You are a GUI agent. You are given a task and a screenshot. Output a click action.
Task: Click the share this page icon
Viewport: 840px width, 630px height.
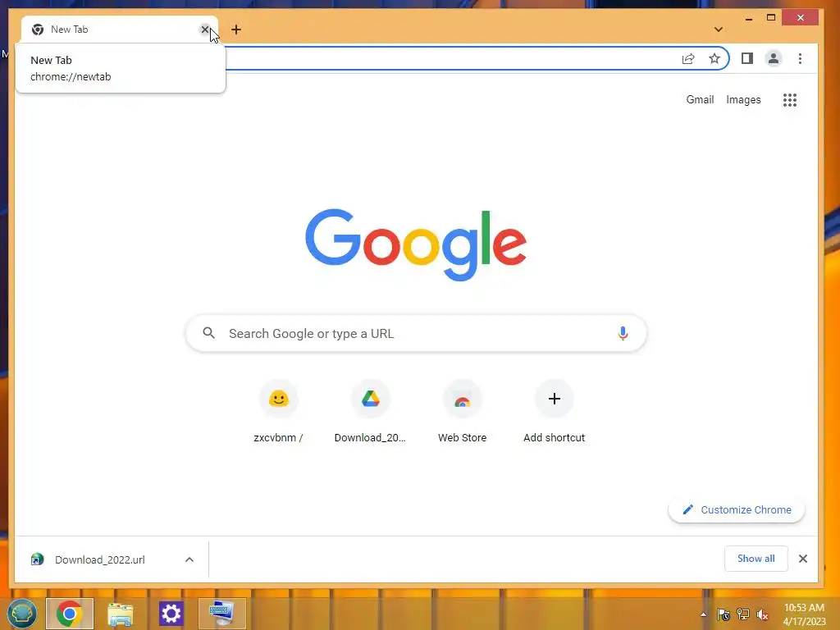coord(688,59)
